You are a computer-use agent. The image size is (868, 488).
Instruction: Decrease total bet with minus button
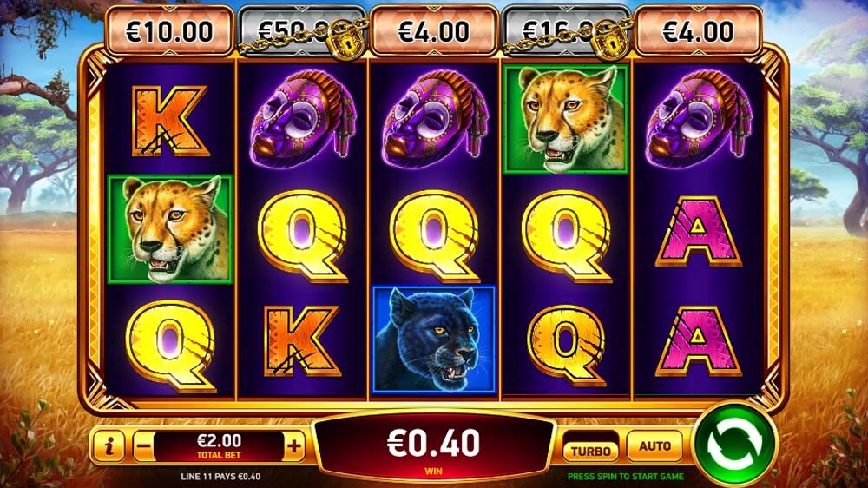tap(144, 445)
